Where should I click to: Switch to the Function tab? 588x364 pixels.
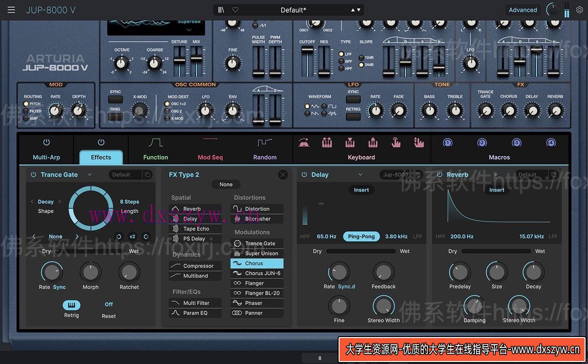pos(156,157)
